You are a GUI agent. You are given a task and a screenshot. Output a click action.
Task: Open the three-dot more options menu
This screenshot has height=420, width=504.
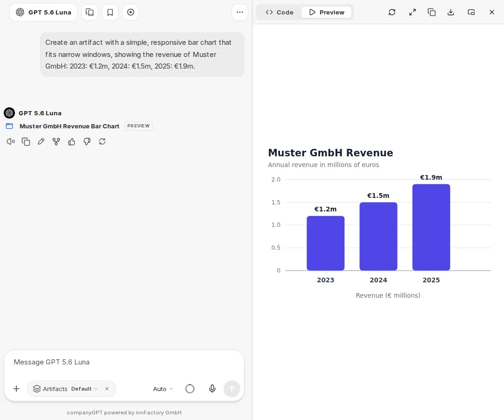click(240, 12)
